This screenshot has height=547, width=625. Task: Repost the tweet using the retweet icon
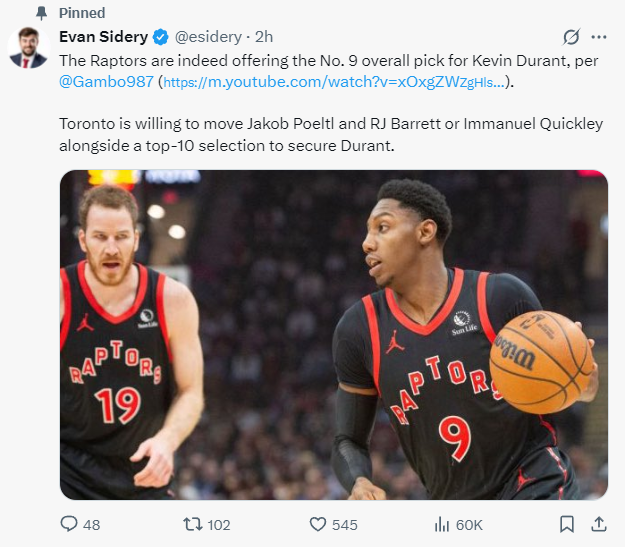pyautogui.click(x=190, y=524)
